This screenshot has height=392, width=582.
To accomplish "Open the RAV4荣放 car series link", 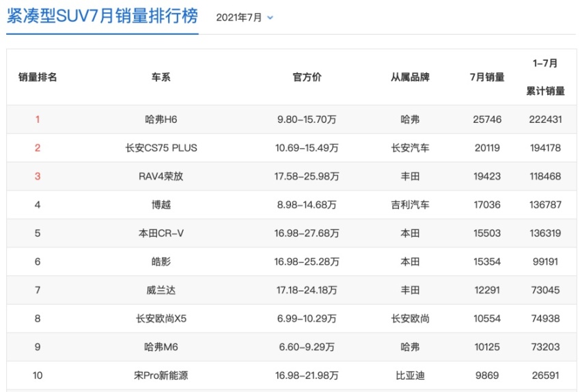I will click(161, 176).
